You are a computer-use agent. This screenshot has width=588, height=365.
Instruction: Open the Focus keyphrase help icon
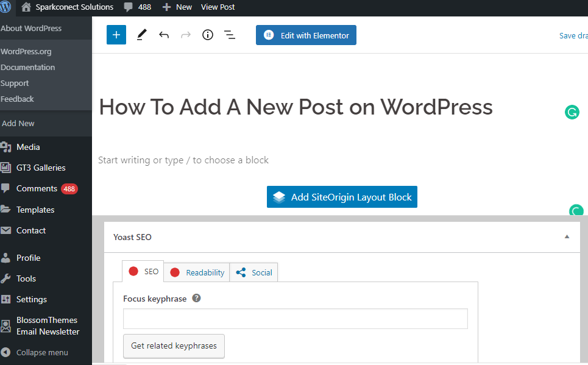coord(196,298)
